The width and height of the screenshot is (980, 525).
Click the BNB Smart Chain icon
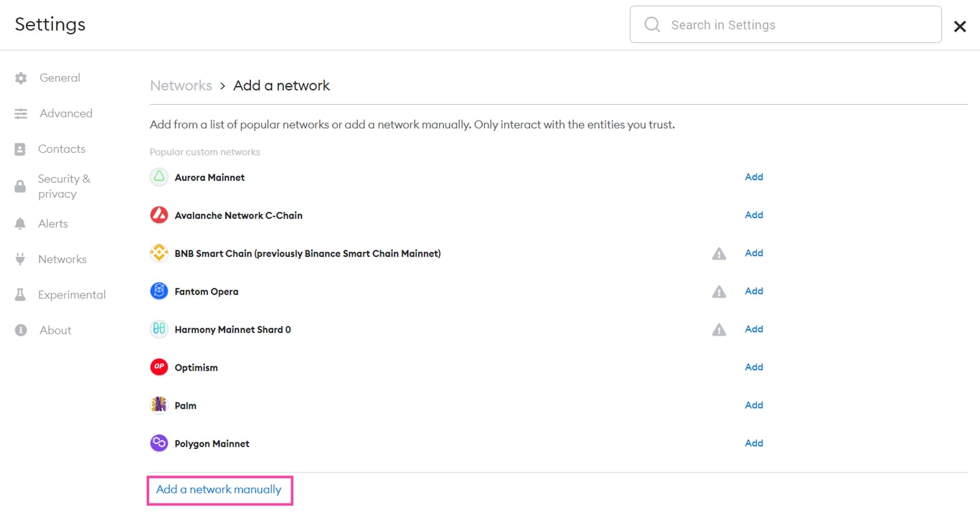pos(159,252)
